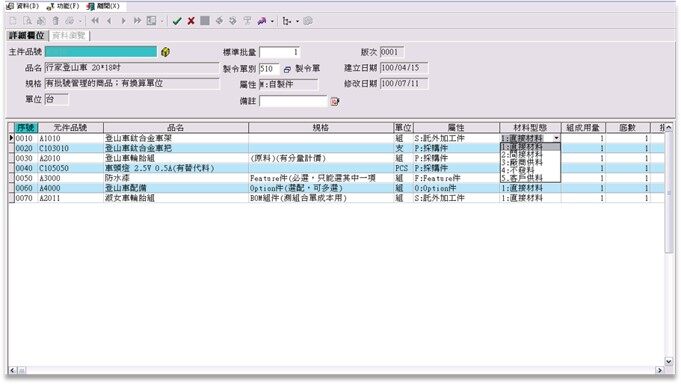
Task: Click the F:Feature件 attribute cell
Action: pos(456,178)
